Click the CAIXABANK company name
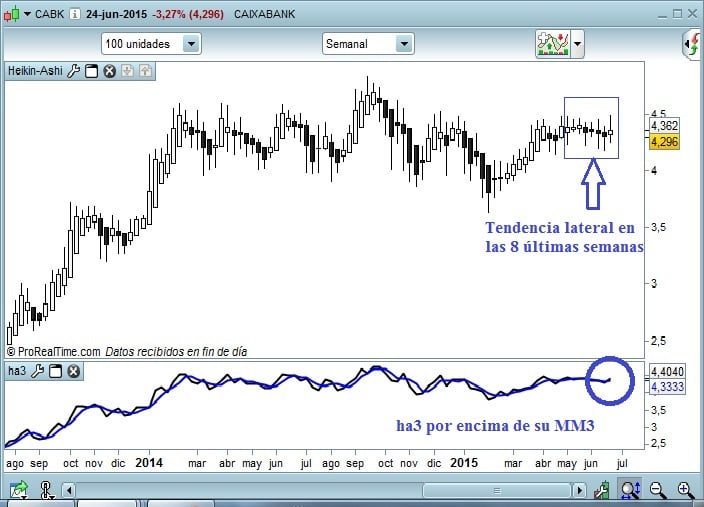 click(264, 14)
